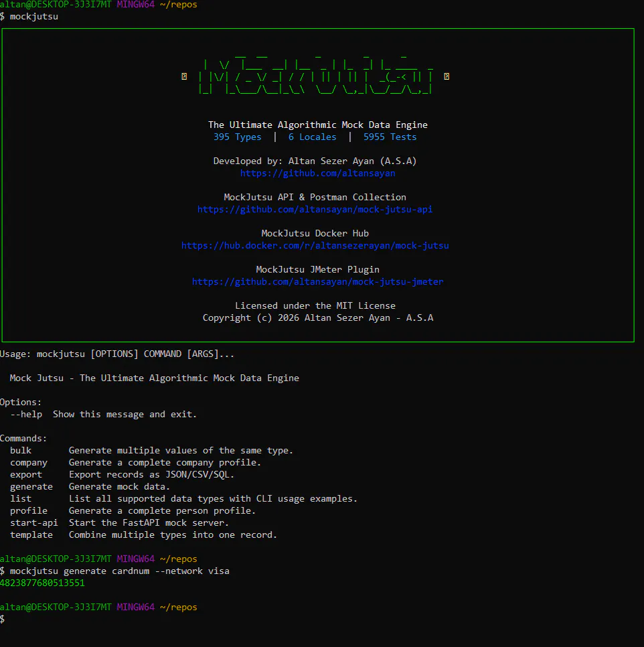Click 'Generate multiple values of the same type.'
The width and height of the screenshot is (644, 647).
pyautogui.click(x=181, y=451)
